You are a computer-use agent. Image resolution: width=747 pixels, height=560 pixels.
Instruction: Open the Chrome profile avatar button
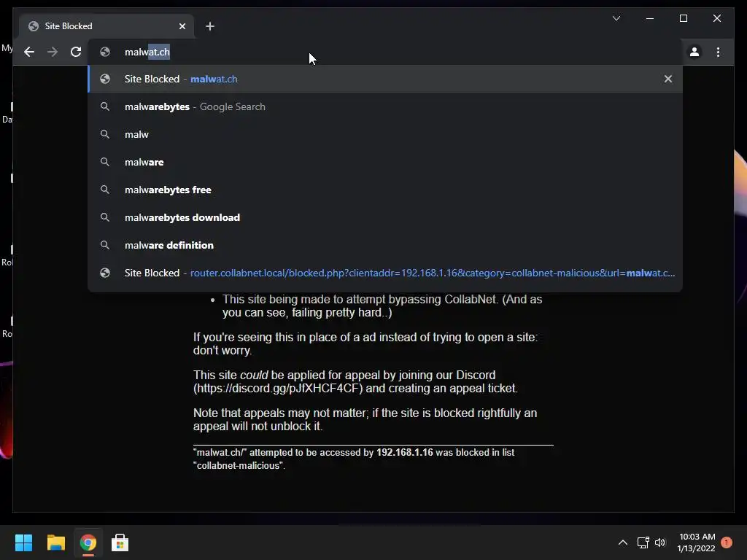point(694,52)
